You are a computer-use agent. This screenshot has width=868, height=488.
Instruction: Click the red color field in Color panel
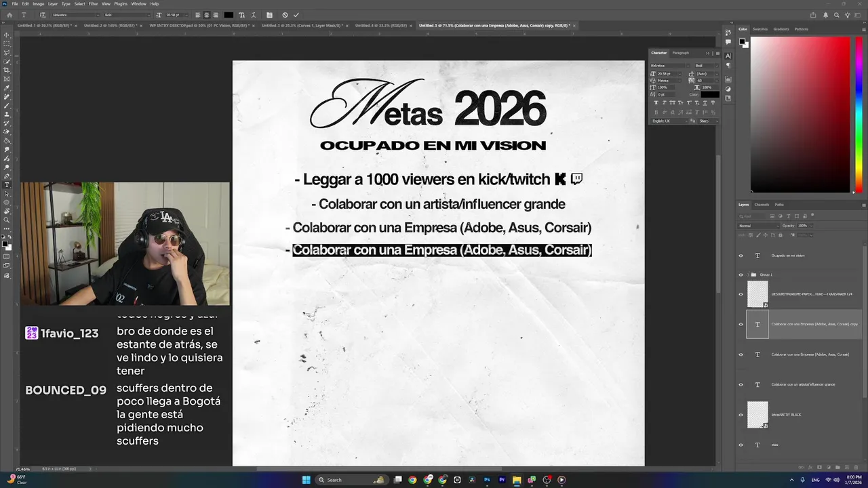800,114
